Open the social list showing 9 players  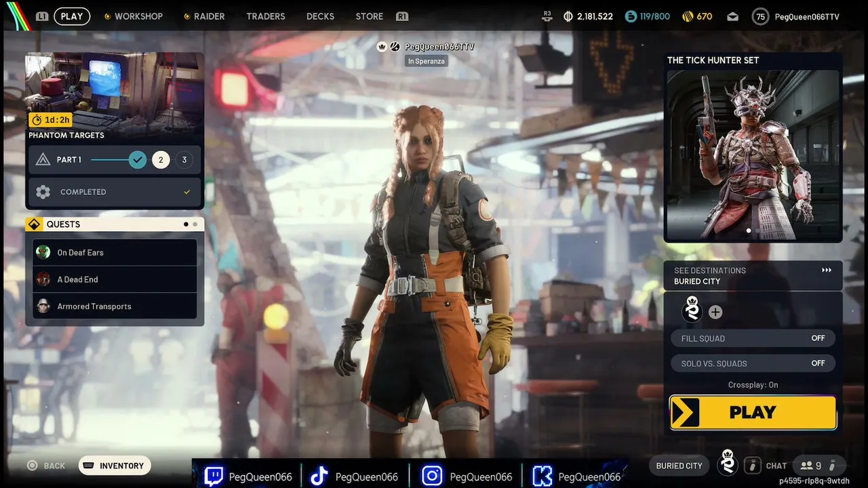point(818,466)
